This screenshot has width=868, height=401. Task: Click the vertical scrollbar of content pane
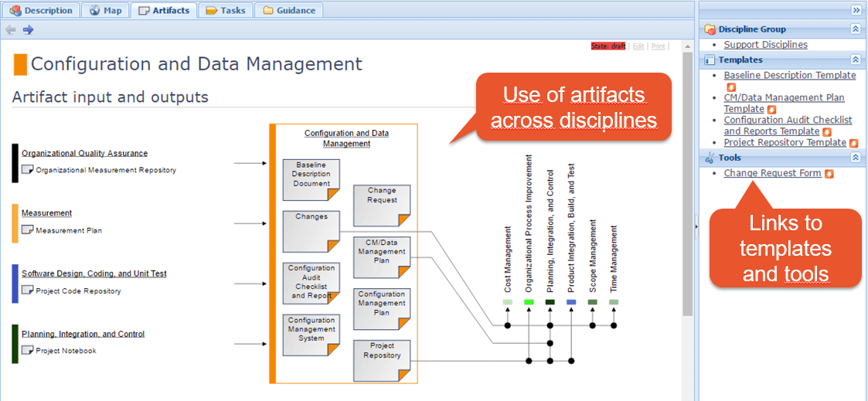coord(688,182)
